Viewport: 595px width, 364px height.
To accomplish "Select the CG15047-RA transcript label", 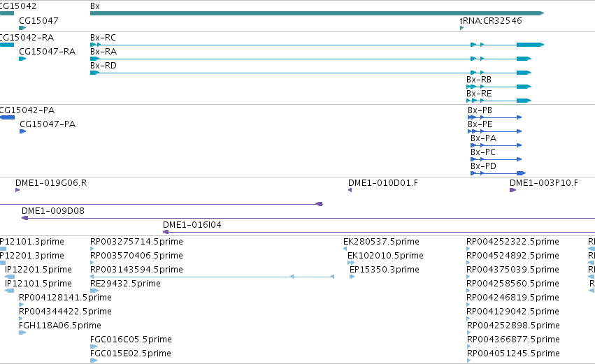I will 47,52.
